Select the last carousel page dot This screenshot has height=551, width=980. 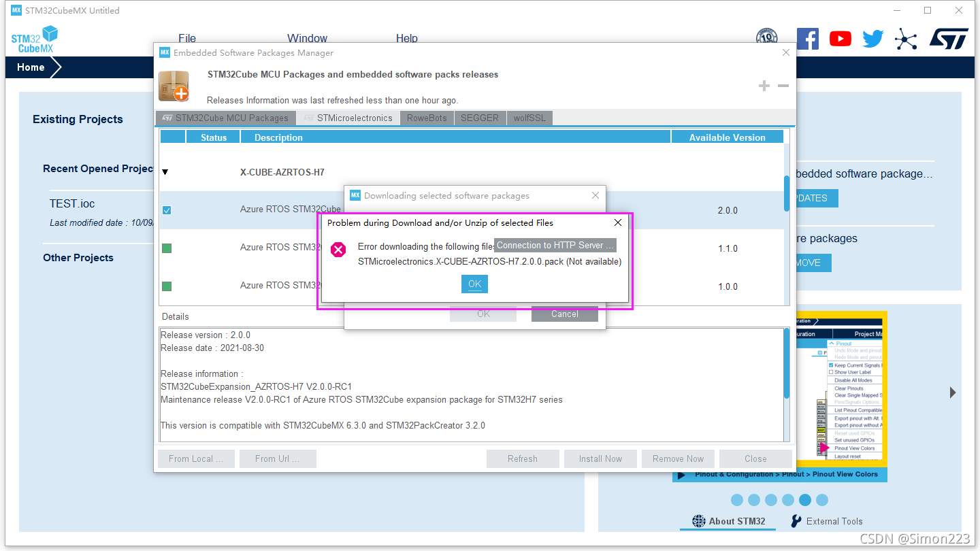(x=822, y=500)
